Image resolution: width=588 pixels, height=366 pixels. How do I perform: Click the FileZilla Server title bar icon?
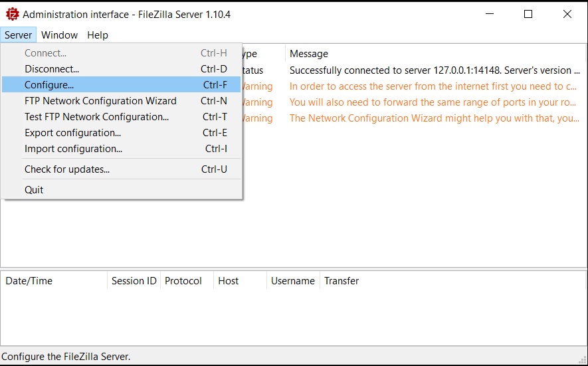point(12,14)
